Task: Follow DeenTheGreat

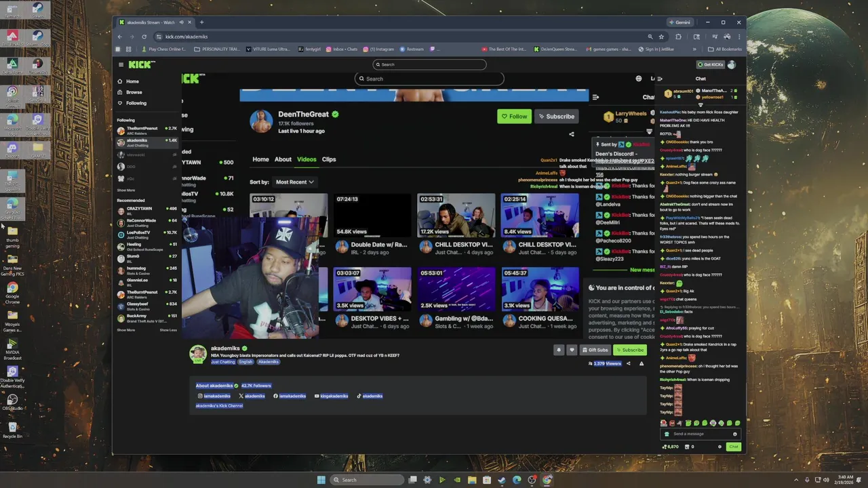Action: coord(514,117)
